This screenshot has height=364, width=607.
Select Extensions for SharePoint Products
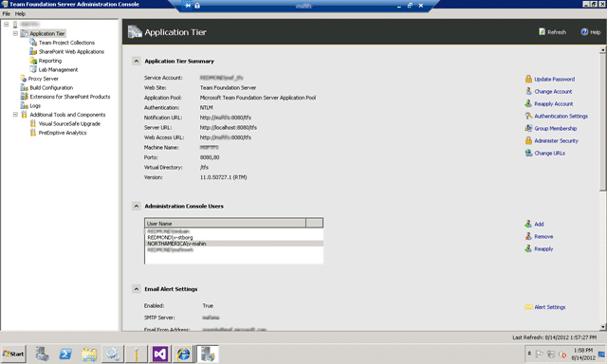point(69,97)
